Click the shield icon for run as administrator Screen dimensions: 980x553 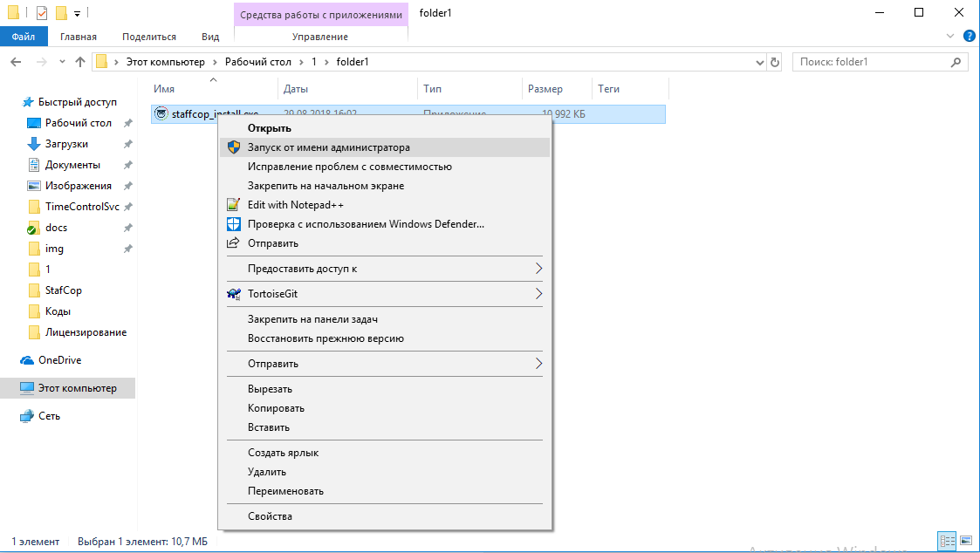click(234, 147)
